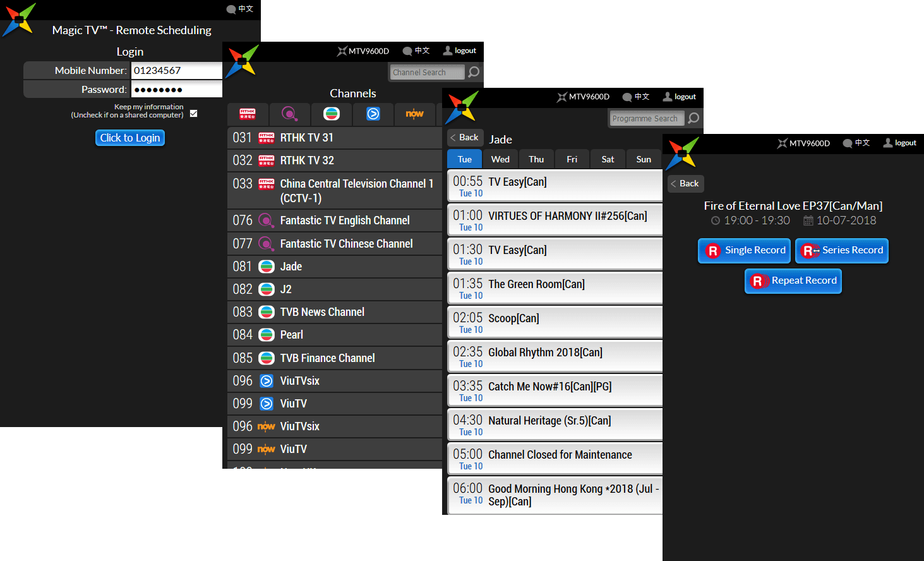
Task: Select the now TV filter icon tab
Action: tap(415, 114)
